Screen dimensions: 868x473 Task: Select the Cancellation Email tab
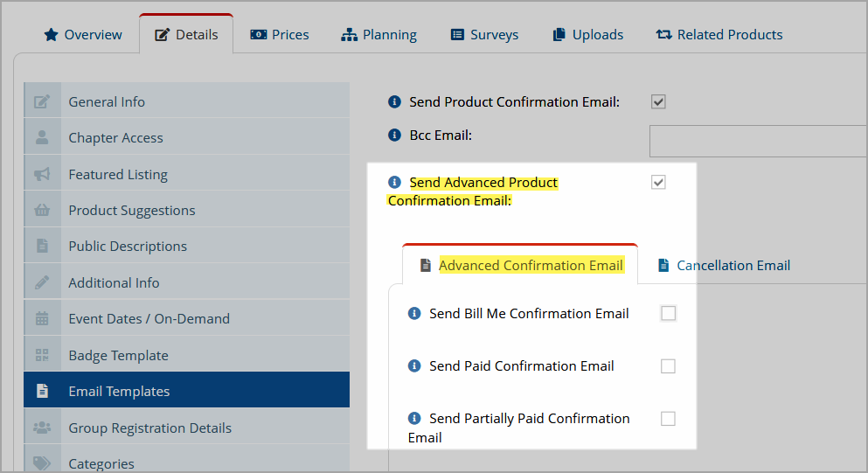click(724, 265)
